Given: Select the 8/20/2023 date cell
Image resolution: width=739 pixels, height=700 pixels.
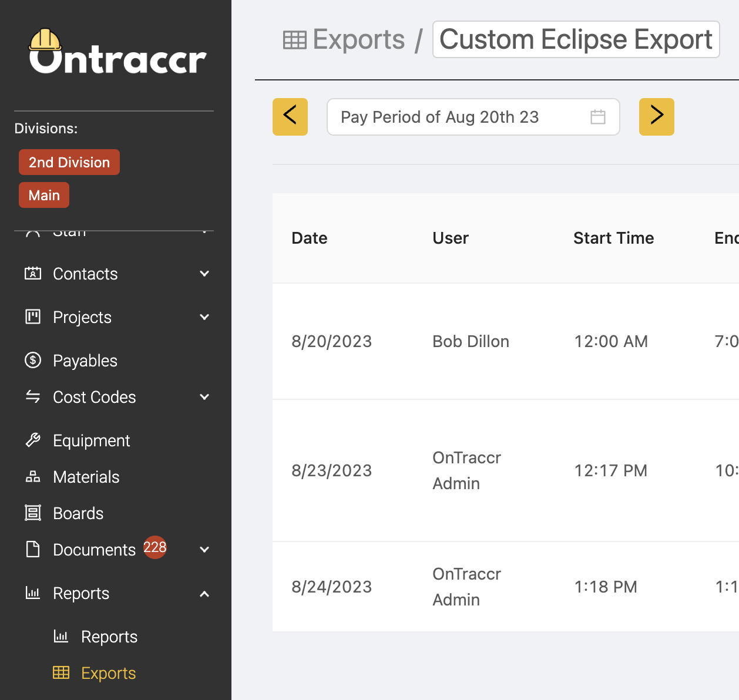Looking at the screenshot, I should point(332,341).
